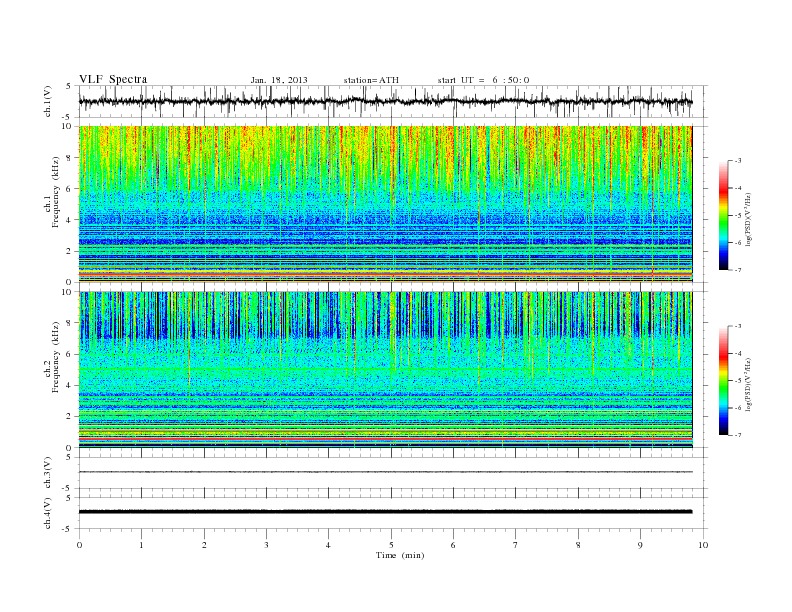Click the thick ch.4 voltage trace

(385, 512)
